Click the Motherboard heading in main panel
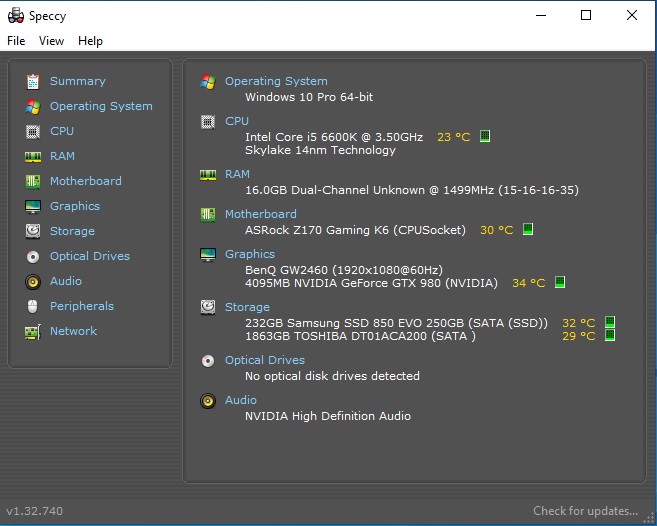 [x=260, y=214]
